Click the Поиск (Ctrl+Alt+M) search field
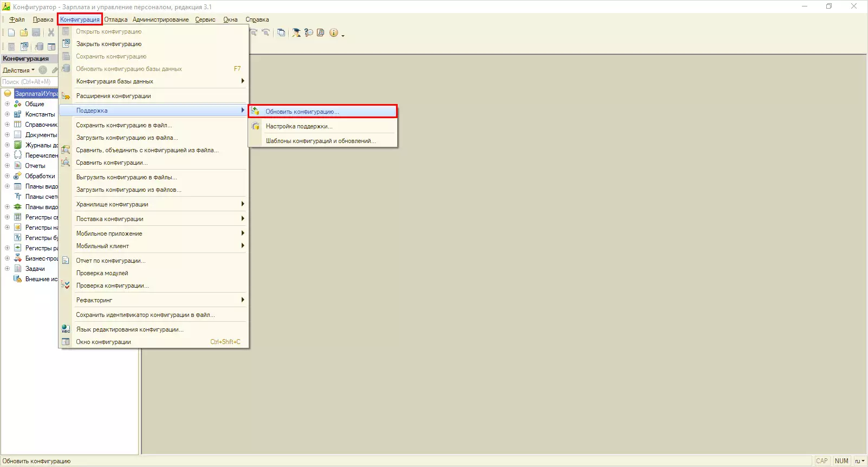Screen dimensions: 868x467 point(29,82)
